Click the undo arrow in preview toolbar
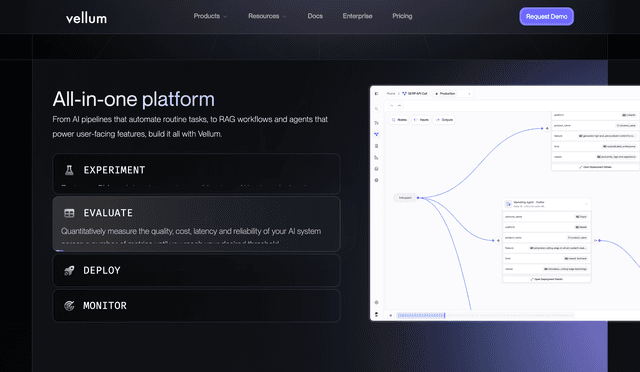The width and height of the screenshot is (640, 372). coord(391,105)
